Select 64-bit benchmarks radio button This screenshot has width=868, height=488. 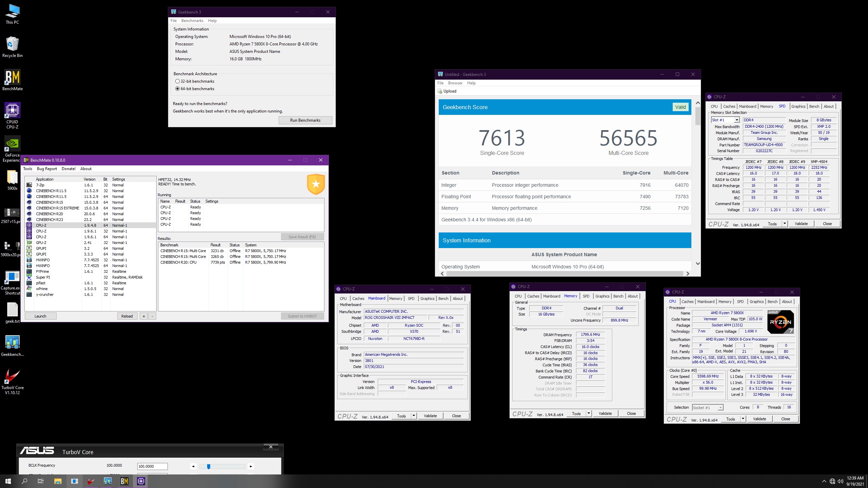tap(195, 89)
